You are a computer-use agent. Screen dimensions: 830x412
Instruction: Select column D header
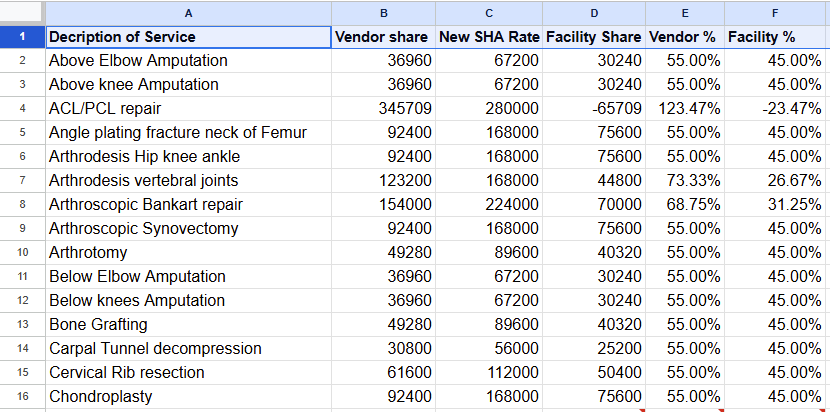(x=594, y=12)
